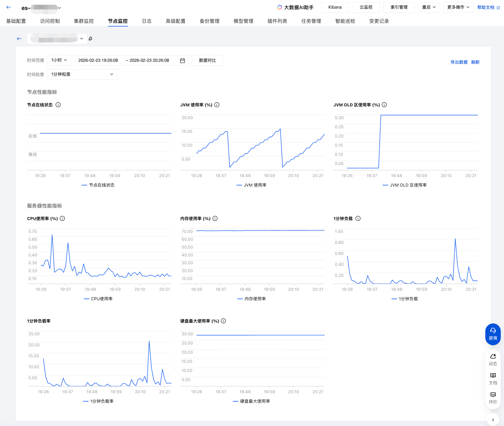Switch to the 日志 tab
This screenshot has width=504, height=426.
[147, 21]
